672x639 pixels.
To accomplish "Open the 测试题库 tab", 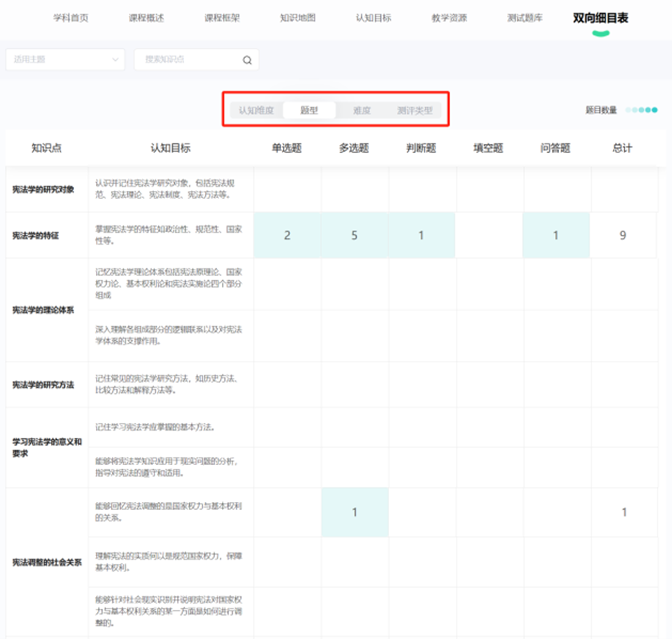I will pyautogui.click(x=525, y=18).
